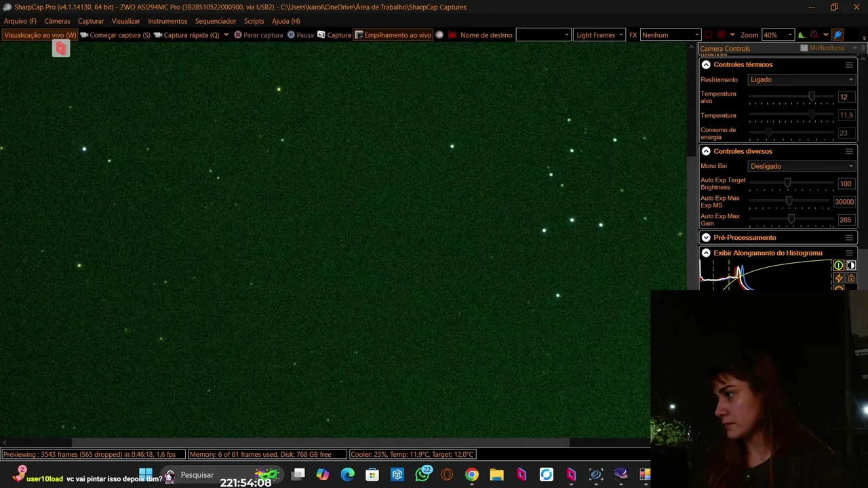868x488 pixels.
Task: Open the Arquivo (F) menu
Action: [x=20, y=21]
